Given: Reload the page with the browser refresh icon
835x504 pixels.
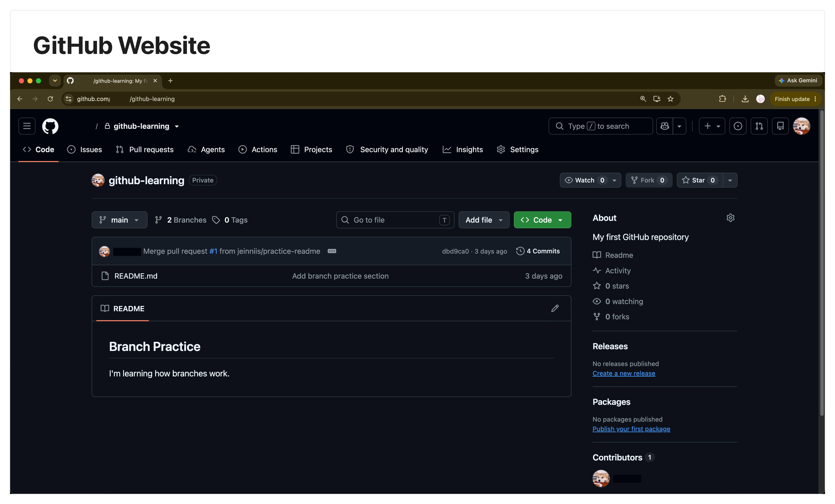Looking at the screenshot, I should click(x=50, y=99).
